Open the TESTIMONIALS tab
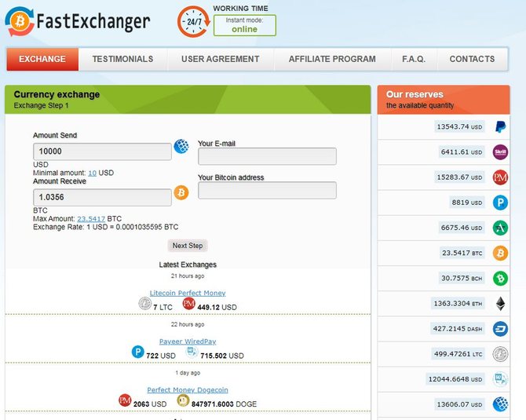The height and width of the screenshot is (420, 526). pos(122,59)
